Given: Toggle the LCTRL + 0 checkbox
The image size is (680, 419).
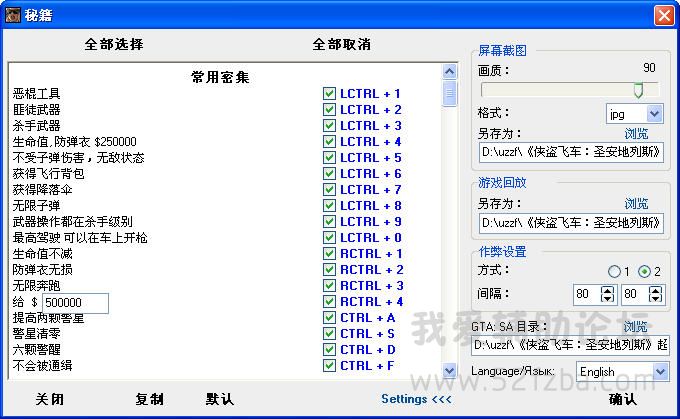Looking at the screenshot, I should pyautogui.click(x=329, y=238).
